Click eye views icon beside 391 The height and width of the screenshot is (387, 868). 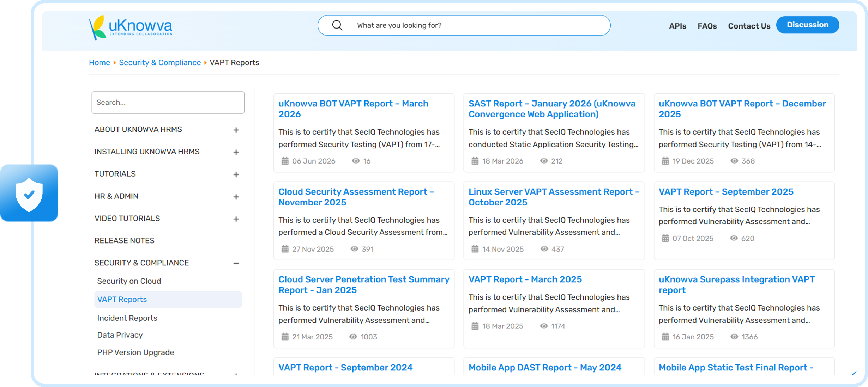354,249
